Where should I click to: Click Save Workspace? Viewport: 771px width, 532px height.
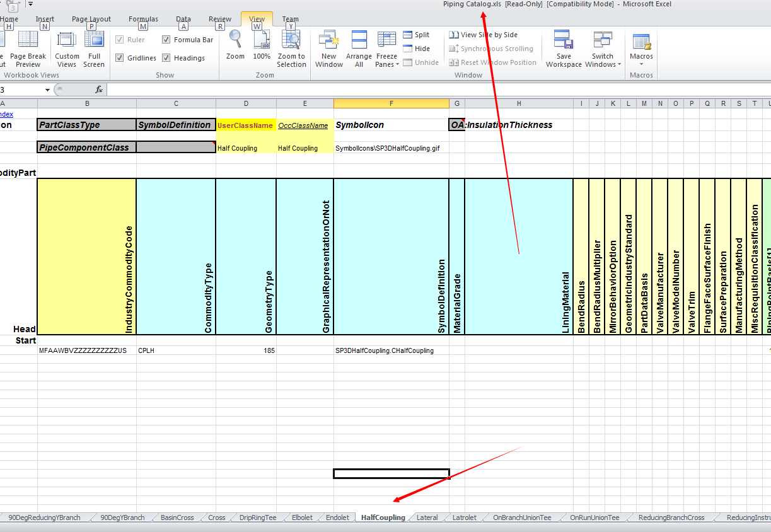(564, 49)
